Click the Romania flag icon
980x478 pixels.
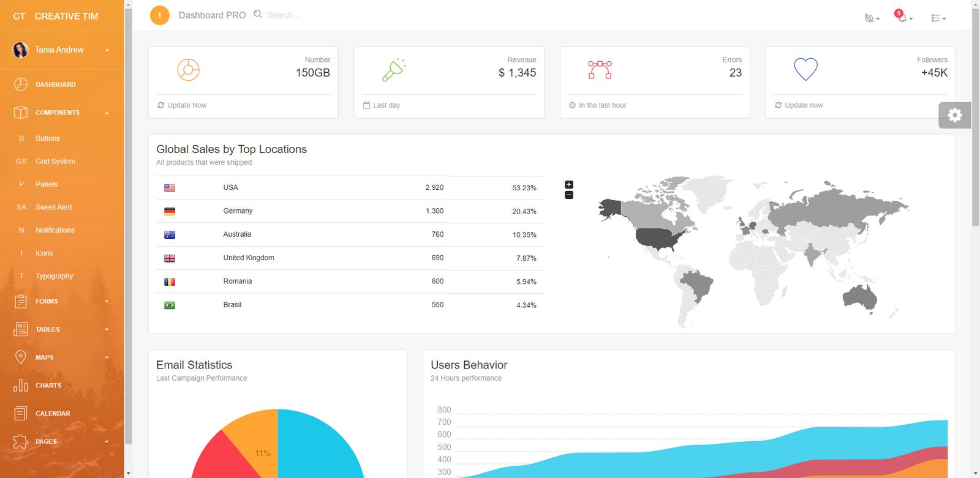170,282
